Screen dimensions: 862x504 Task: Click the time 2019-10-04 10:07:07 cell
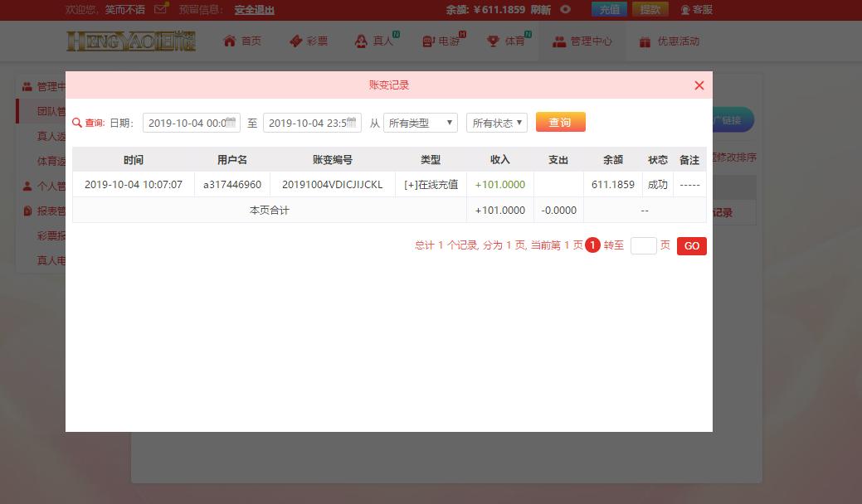pyautogui.click(x=133, y=185)
